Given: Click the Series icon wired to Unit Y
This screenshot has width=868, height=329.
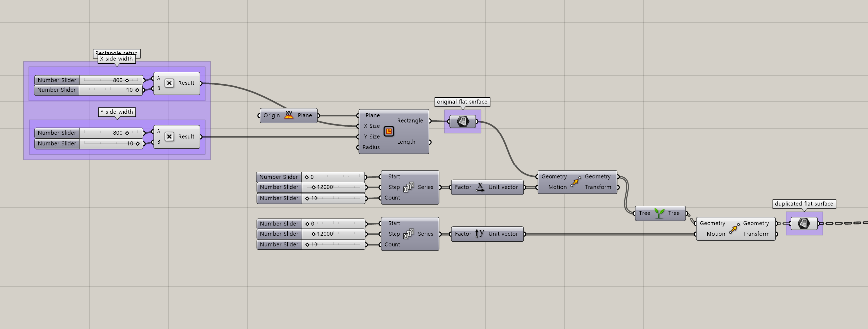Looking at the screenshot, I should pyautogui.click(x=409, y=234).
